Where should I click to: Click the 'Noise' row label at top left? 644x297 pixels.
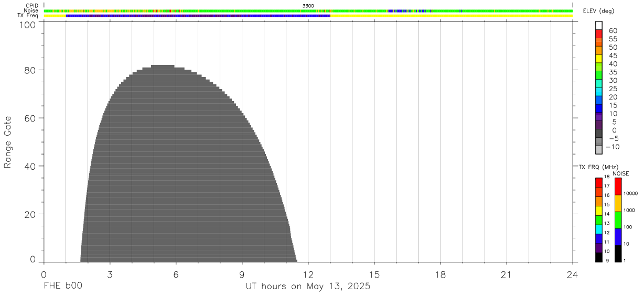point(31,10)
